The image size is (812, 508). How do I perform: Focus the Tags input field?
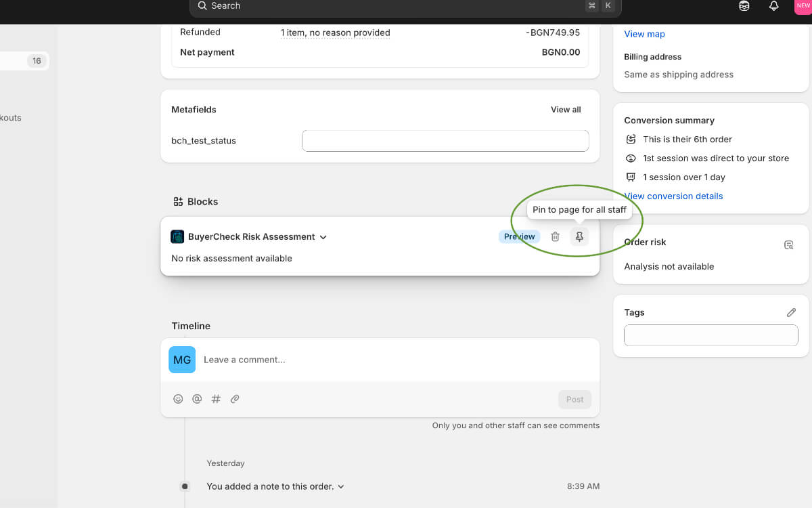click(711, 335)
